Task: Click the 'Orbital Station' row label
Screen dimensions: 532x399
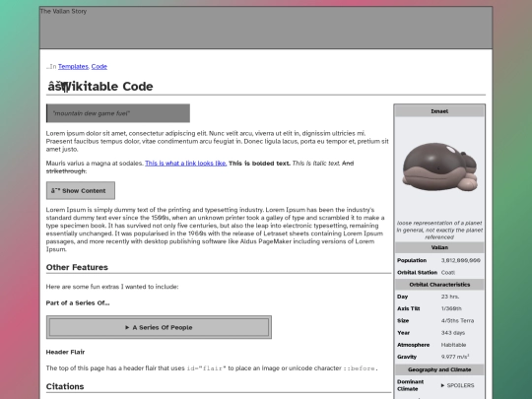Action: [x=417, y=273]
